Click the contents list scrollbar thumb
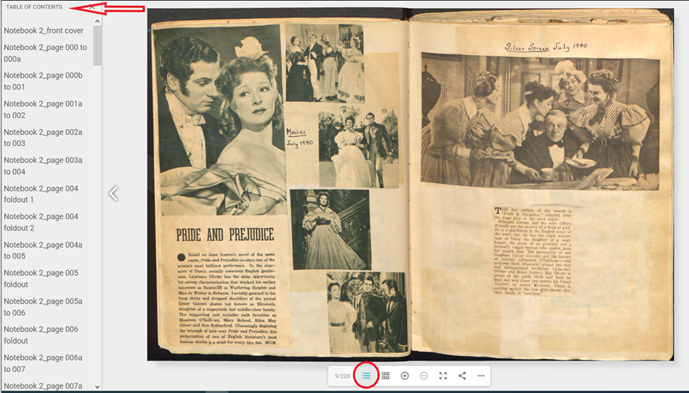Viewport: 689px width, 393px height. tap(97, 45)
